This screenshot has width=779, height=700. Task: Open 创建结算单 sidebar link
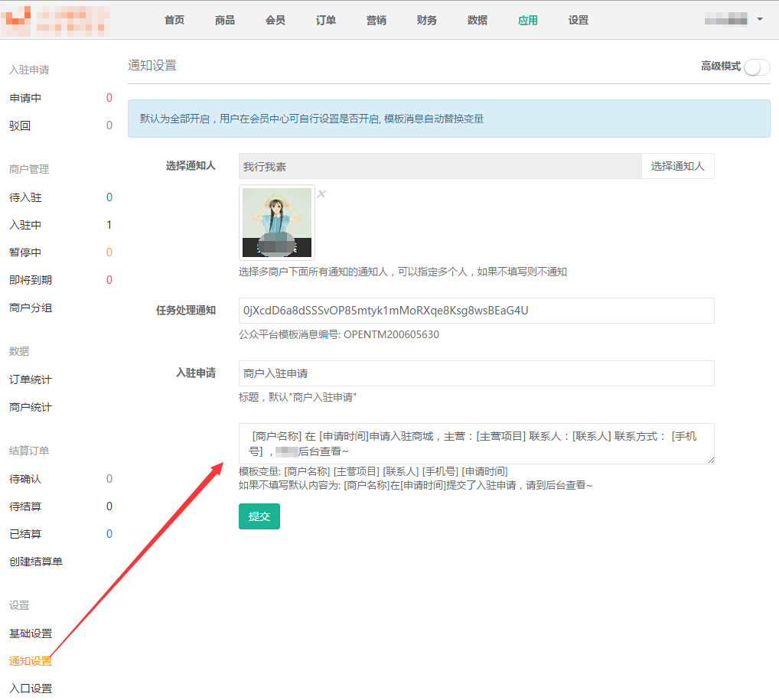[36, 562]
